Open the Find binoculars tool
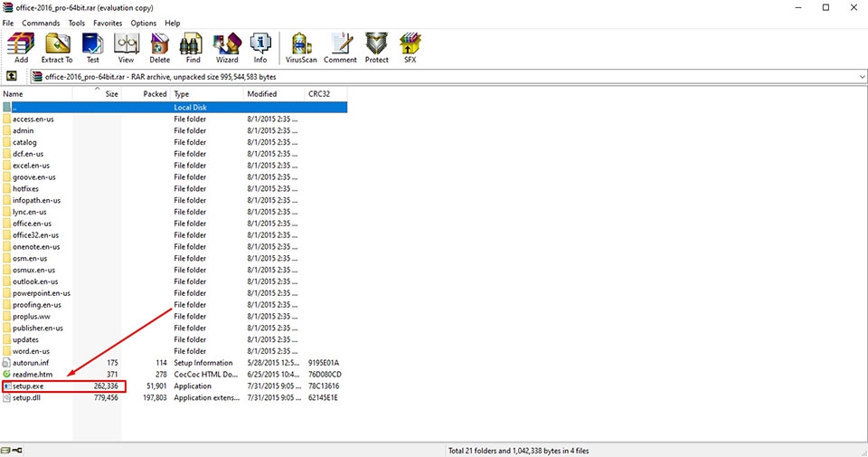868x457 pixels. point(193,48)
